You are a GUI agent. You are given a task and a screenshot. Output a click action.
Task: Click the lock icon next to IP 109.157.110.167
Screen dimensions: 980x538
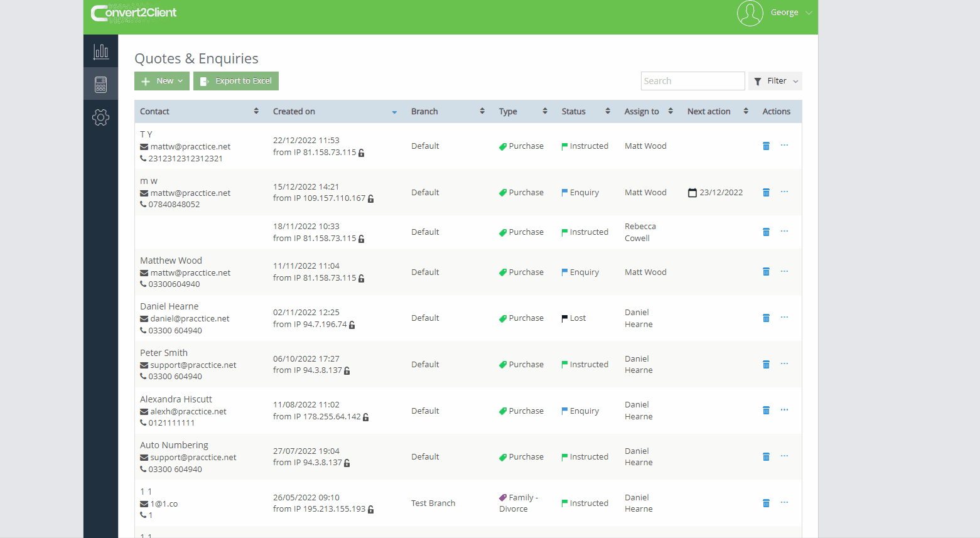[x=370, y=199]
